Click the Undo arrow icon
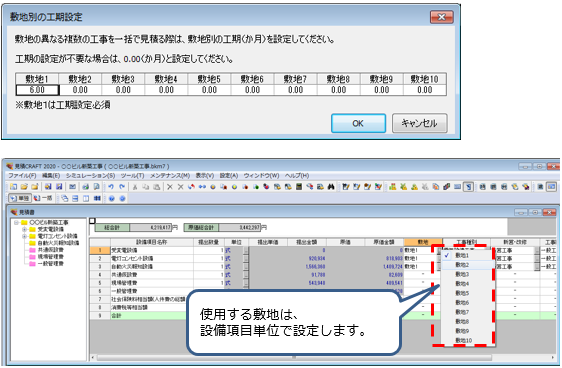This screenshot has height=368, width=562. (x=111, y=187)
